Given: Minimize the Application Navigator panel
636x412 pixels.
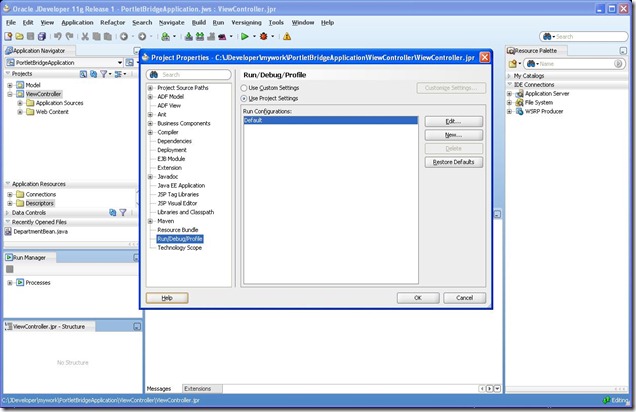Looking at the screenshot, I should (137, 51).
